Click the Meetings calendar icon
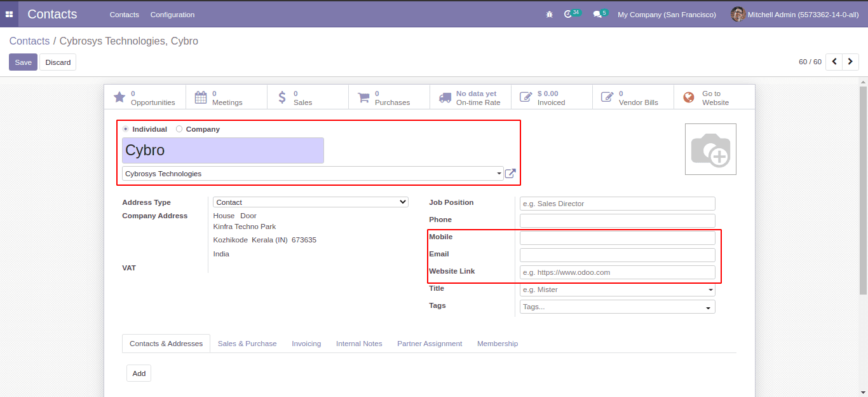 tap(201, 97)
